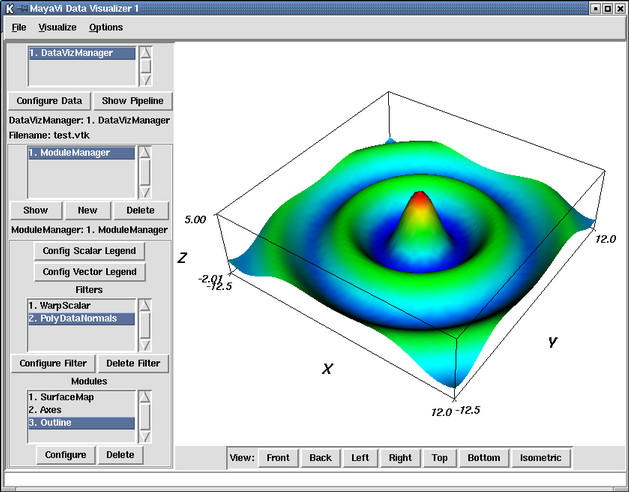The height and width of the screenshot is (492, 629).
Task: Select 1. DataVizManager in the list
Action: point(82,53)
